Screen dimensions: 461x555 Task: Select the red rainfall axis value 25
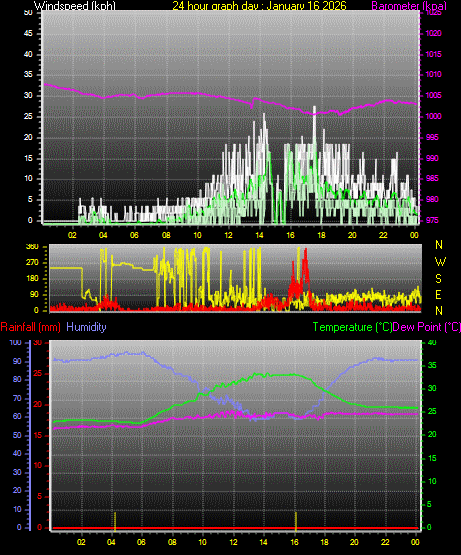[x=38, y=373]
